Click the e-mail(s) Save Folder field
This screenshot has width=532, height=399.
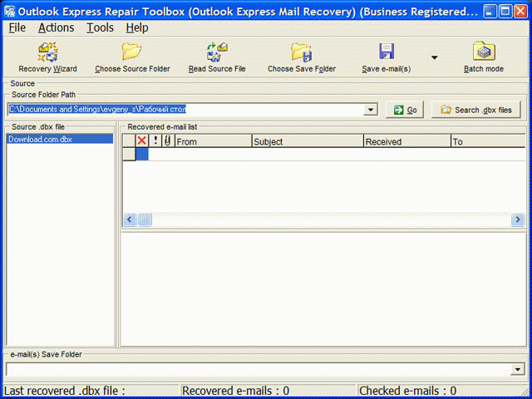point(259,369)
